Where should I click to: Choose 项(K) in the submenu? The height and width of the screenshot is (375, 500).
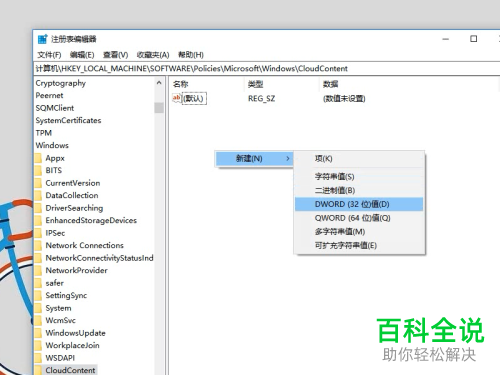[359, 159]
